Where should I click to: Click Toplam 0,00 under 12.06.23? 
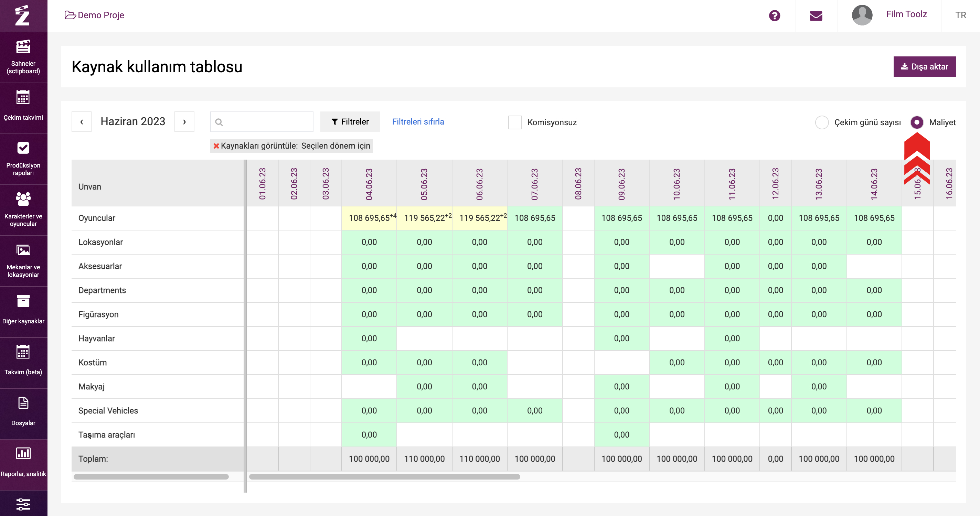pos(775,459)
